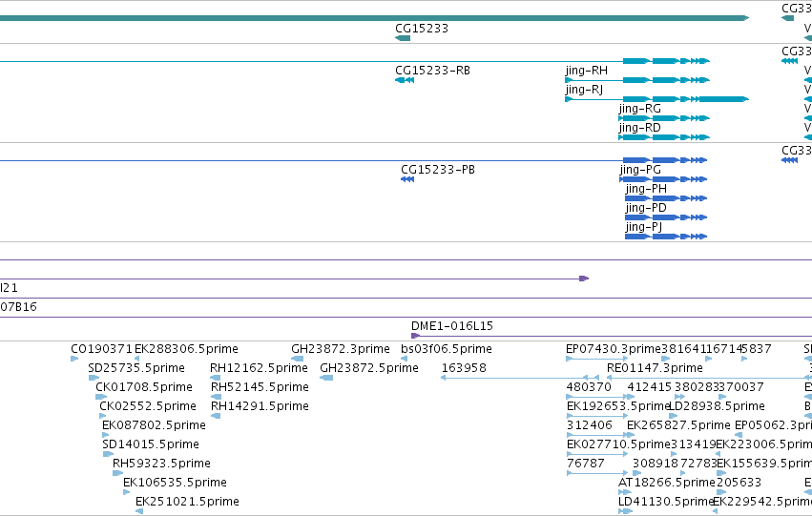Select the CK02552.5prime EST label

coord(148,406)
